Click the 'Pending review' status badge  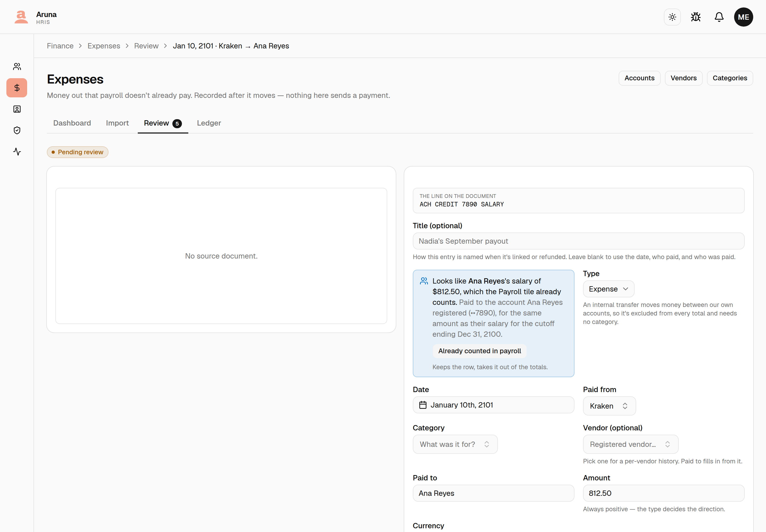pos(77,152)
